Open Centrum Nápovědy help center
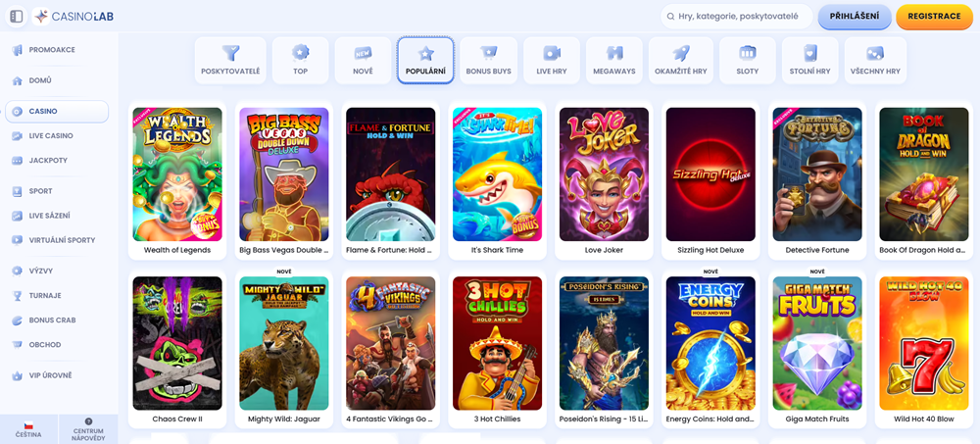Screen dimensions: 980x444 (88, 428)
